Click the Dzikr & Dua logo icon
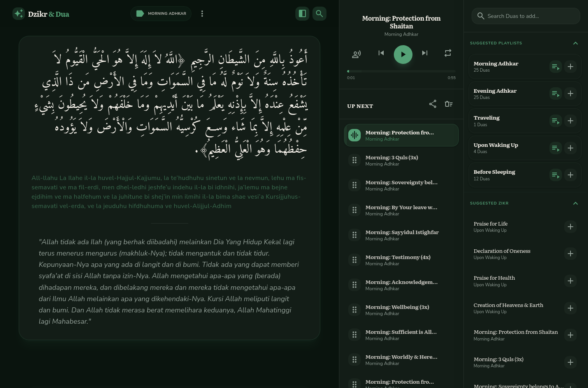 click(x=19, y=14)
